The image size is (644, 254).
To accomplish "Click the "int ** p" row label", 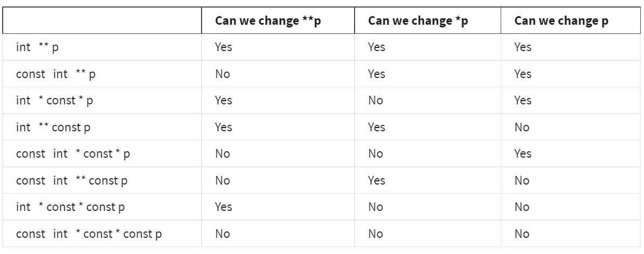I will 38,47.
